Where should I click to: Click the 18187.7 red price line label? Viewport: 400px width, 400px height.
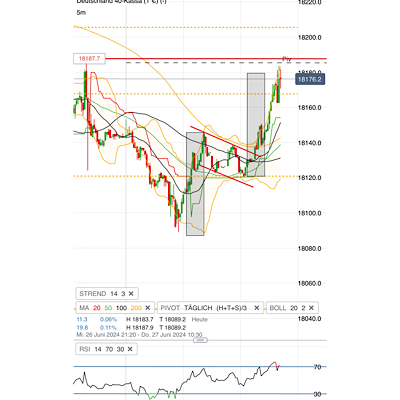click(89, 59)
